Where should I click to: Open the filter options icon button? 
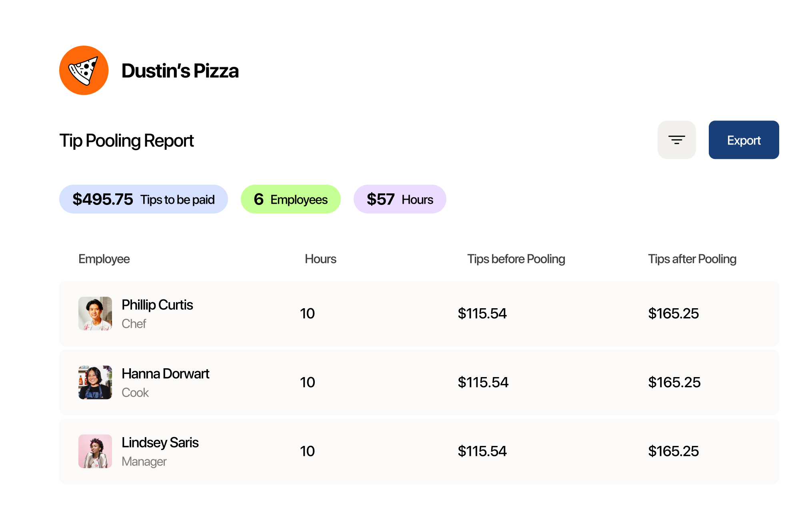pyautogui.click(x=676, y=140)
